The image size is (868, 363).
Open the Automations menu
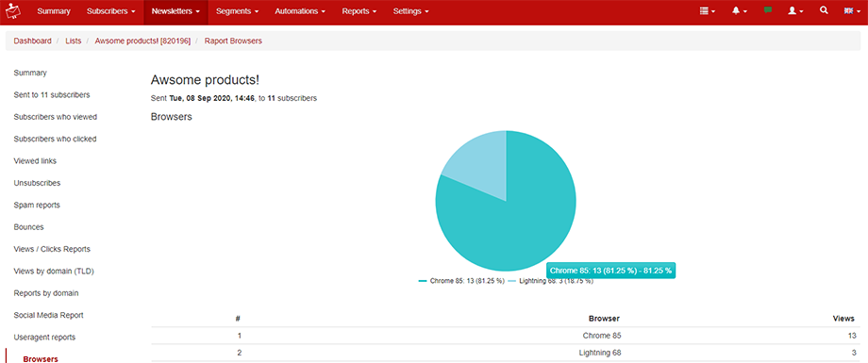coord(300,11)
